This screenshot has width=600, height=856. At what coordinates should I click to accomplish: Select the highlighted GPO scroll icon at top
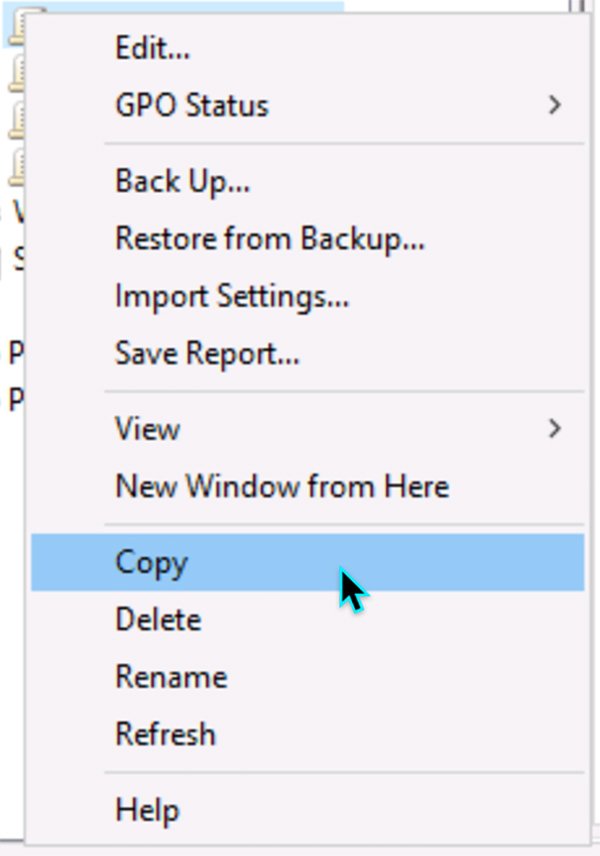16,25
